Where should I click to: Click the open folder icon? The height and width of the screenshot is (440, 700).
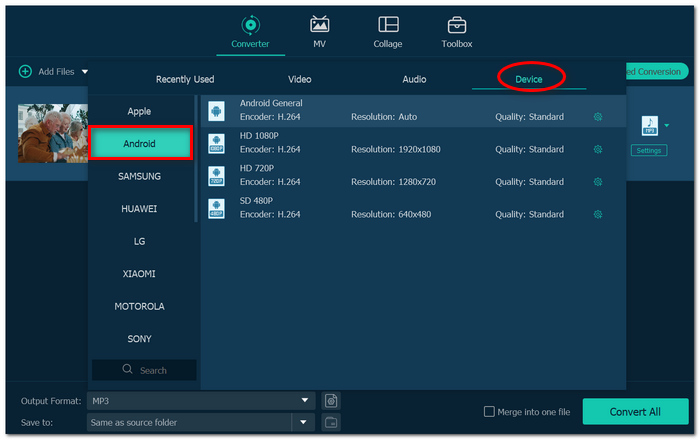coord(331,422)
